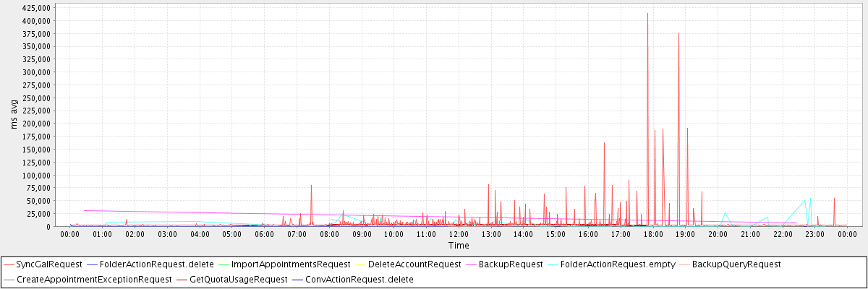This screenshot has height=289, width=868.
Task: Click the BackupQueryRequest legend label
Action: pos(736,264)
